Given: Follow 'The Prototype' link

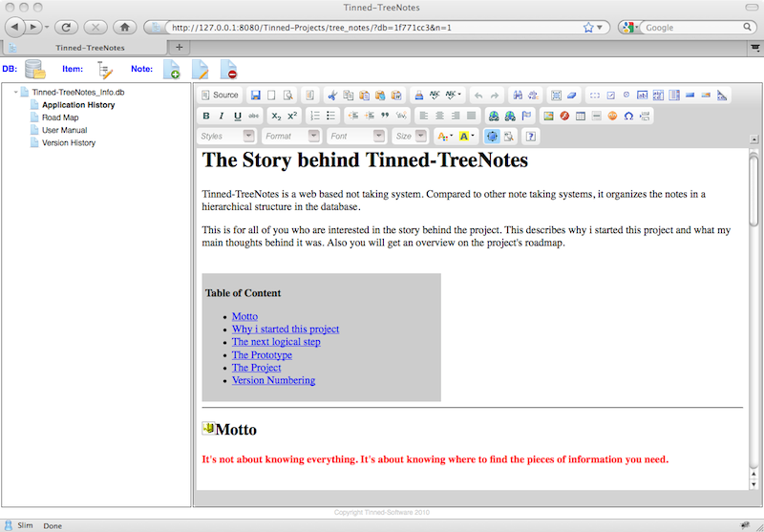Looking at the screenshot, I should (x=262, y=355).
